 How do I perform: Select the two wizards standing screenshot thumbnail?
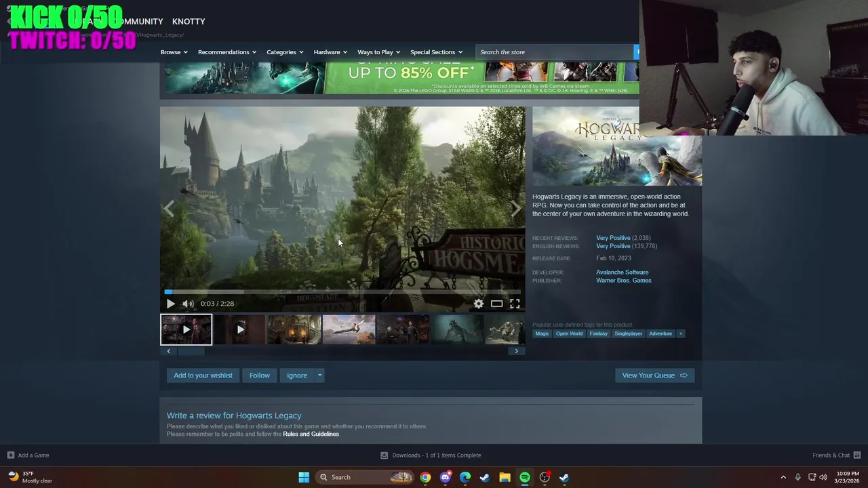(x=403, y=329)
